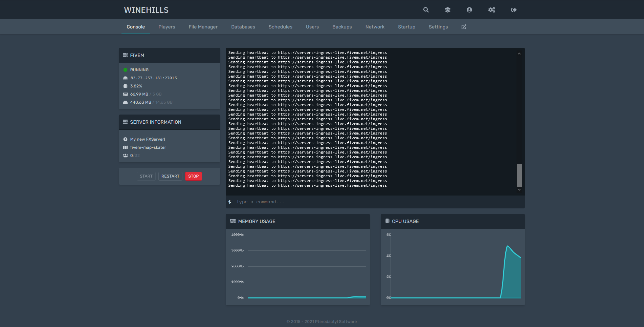Click the search magnifier icon in header
644x327 pixels.
pyautogui.click(x=426, y=10)
